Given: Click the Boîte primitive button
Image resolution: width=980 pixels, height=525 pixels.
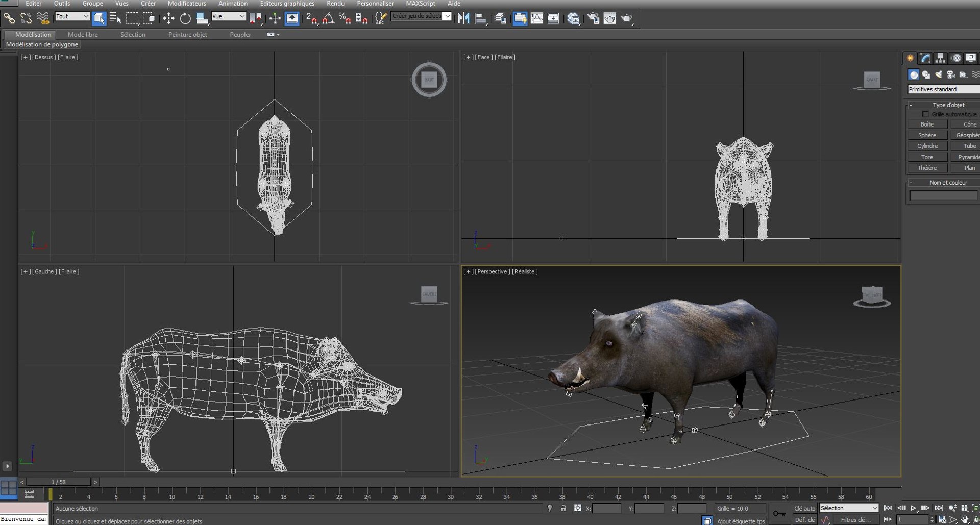Looking at the screenshot, I should click(x=927, y=124).
